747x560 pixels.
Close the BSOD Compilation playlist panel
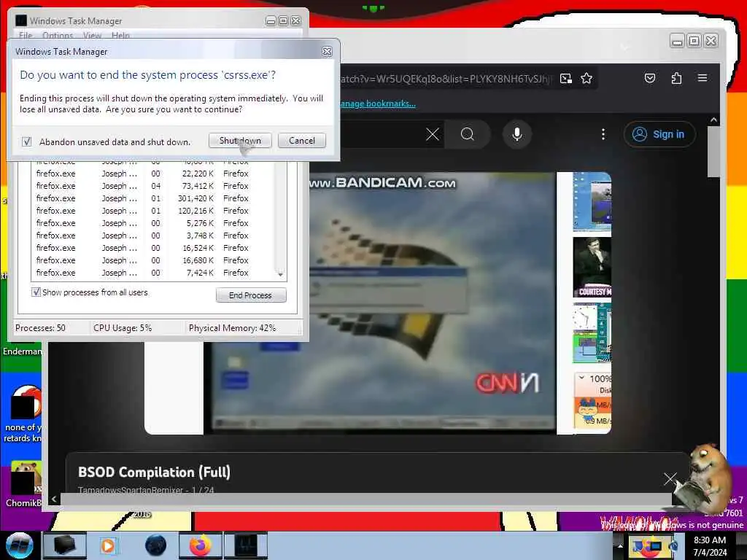pos(670,478)
